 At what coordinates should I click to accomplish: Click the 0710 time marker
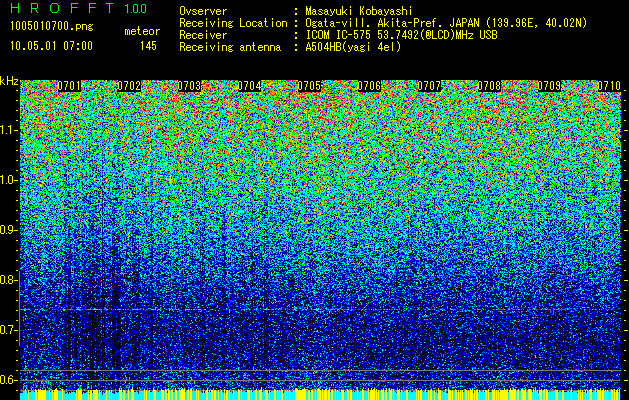[x=609, y=86]
